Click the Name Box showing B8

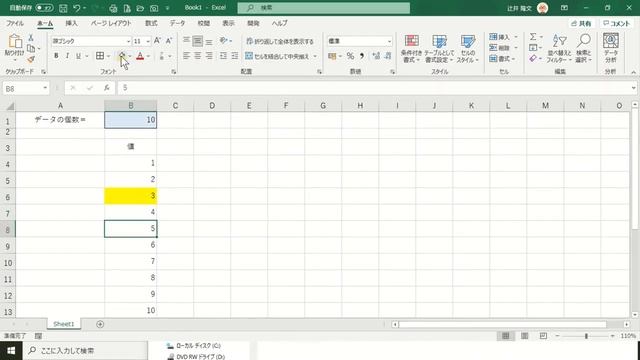click(x=22, y=88)
